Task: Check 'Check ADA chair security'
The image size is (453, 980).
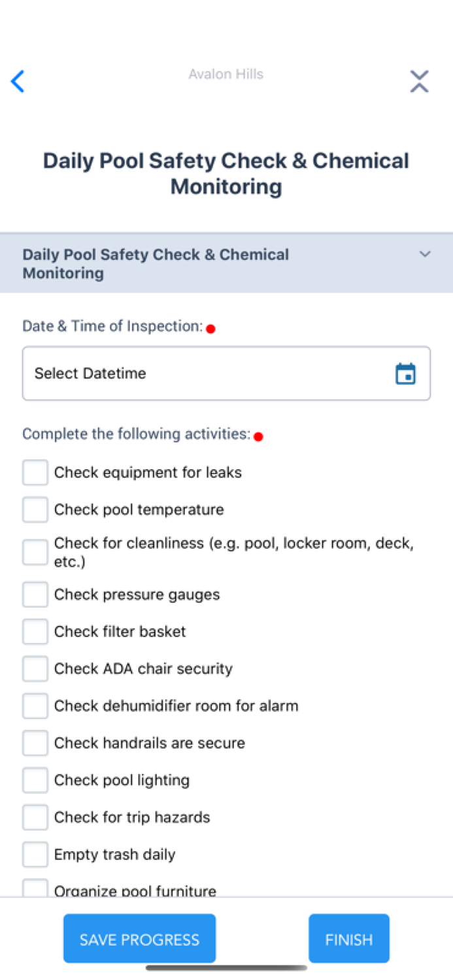Action: [35, 668]
